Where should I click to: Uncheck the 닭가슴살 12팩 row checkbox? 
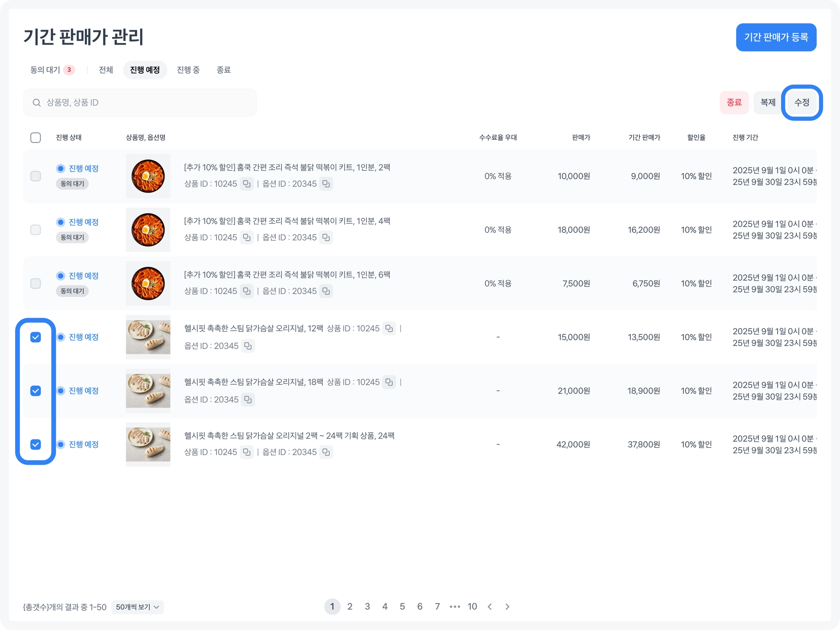click(x=36, y=337)
